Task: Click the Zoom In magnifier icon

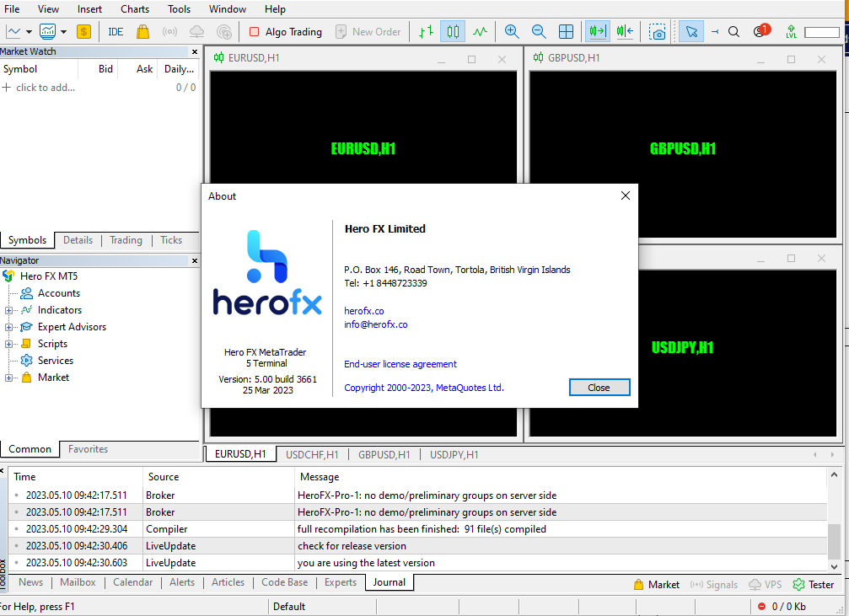Action: [x=511, y=31]
